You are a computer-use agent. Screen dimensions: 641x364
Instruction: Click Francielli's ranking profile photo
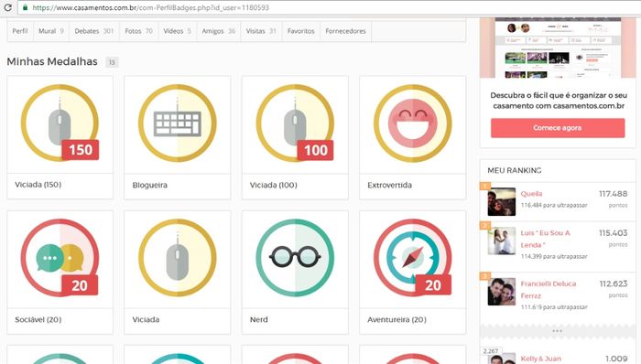click(502, 292)
